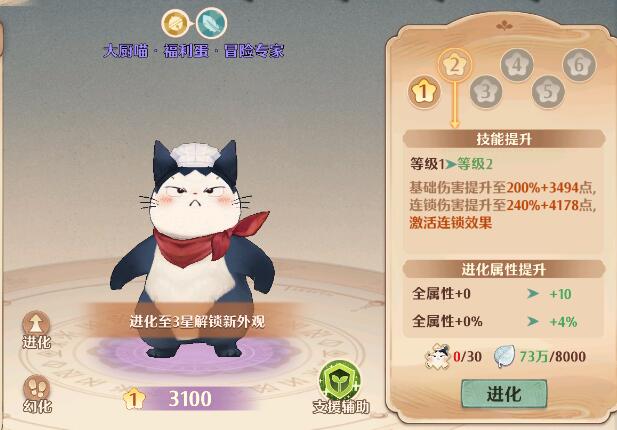This screenshot has width=617, height=430.
Task: Tap the 进化属性提升 section header
Action: (x=504, y=269)
